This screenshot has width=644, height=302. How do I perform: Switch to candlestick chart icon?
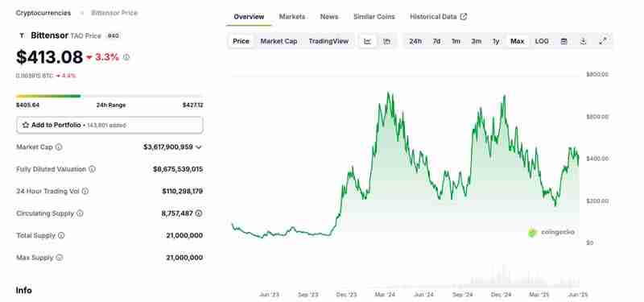(x=386, y=41)
